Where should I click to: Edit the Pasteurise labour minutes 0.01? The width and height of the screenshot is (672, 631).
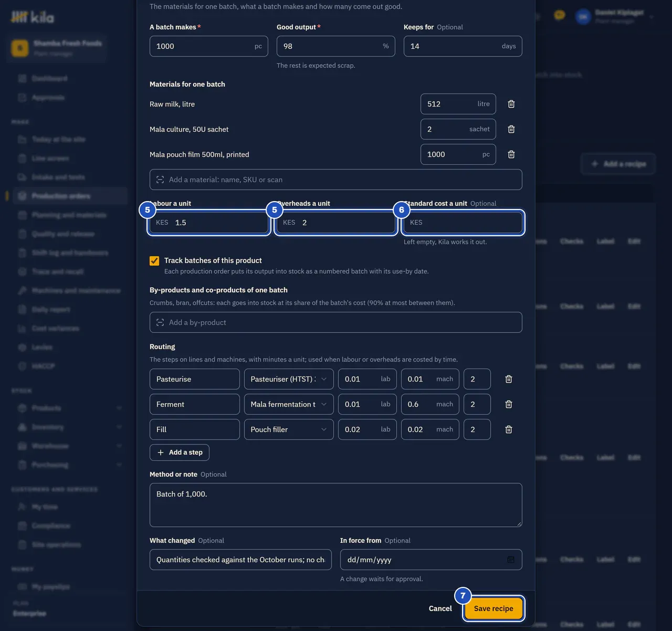[x=367, y=379]
